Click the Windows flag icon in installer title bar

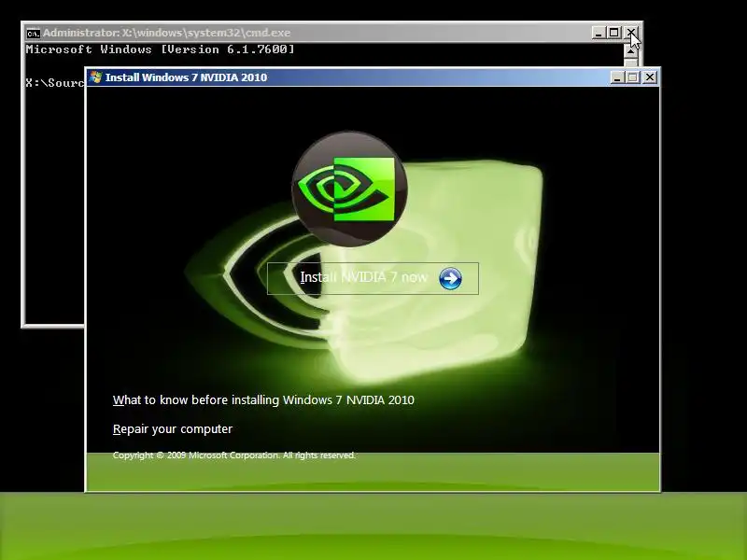96,77
